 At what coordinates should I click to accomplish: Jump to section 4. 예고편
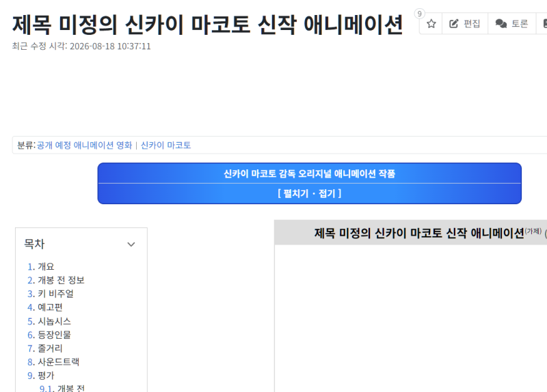(44, 307)
